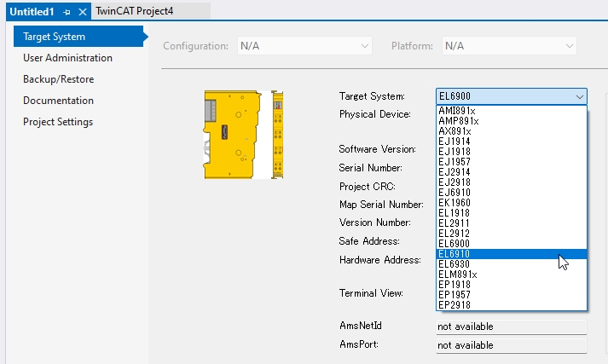Collapse the Target System combo box arrow
608x364 pixels.
tap(579, 96)
